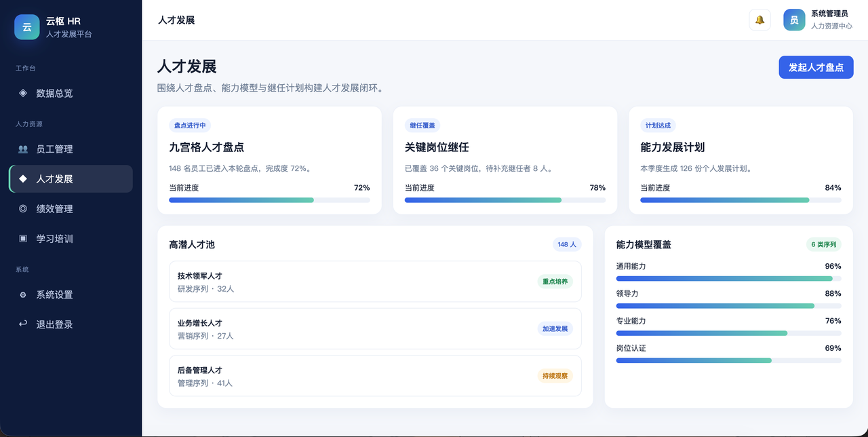Open the 后备管理人才 row
Image resolution: width=868 pixels, height=437 pixels.
coord(375,376)
